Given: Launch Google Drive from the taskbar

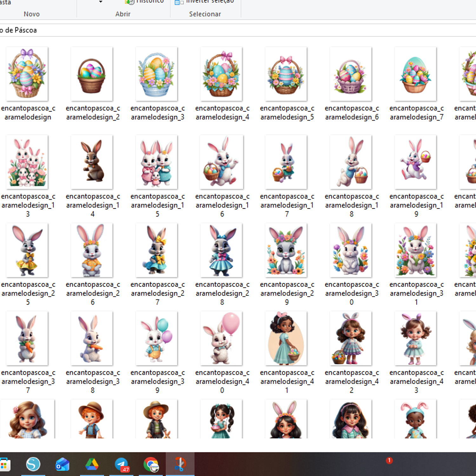Looking at the screenshot, I should pyautogui.click(x=92, y=464).
